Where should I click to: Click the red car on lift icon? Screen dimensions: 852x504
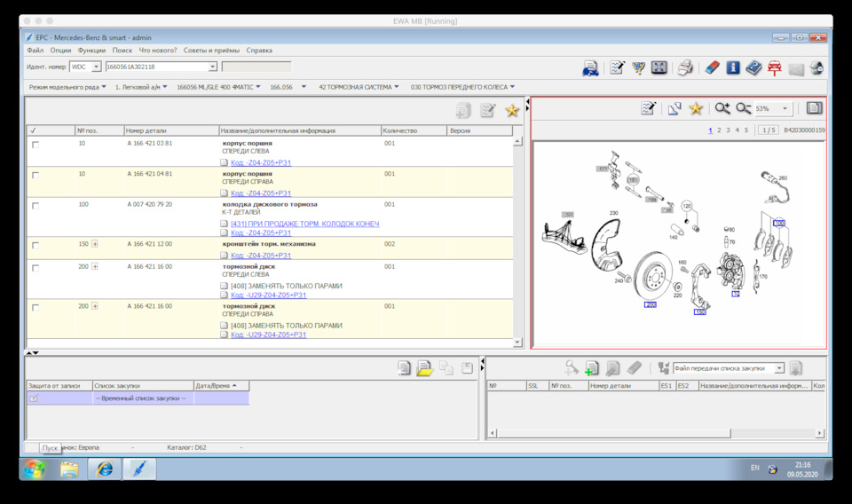tap(774, 67)
